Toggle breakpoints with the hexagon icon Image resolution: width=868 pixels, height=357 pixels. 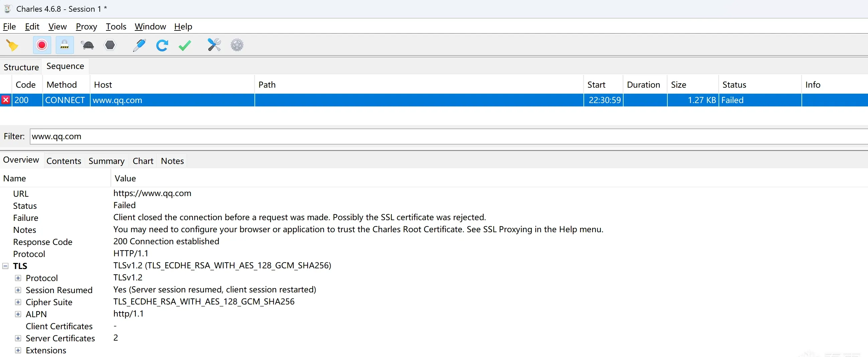coord(110,45)
